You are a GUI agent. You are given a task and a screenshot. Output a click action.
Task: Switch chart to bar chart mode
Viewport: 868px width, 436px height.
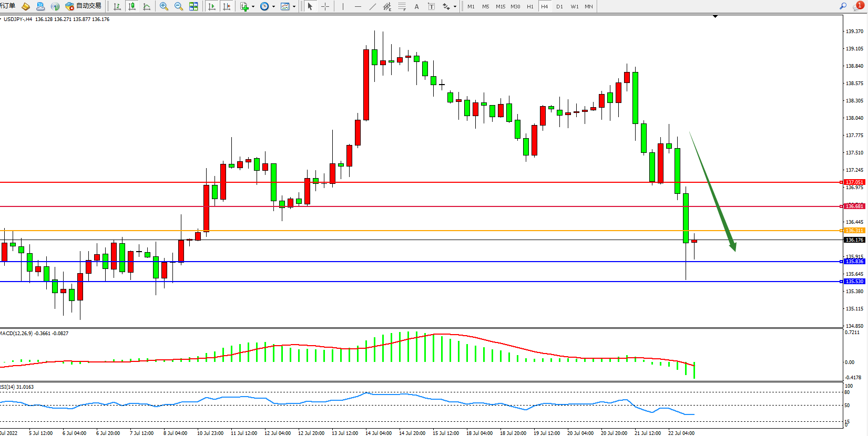click(x=117, y=6)
